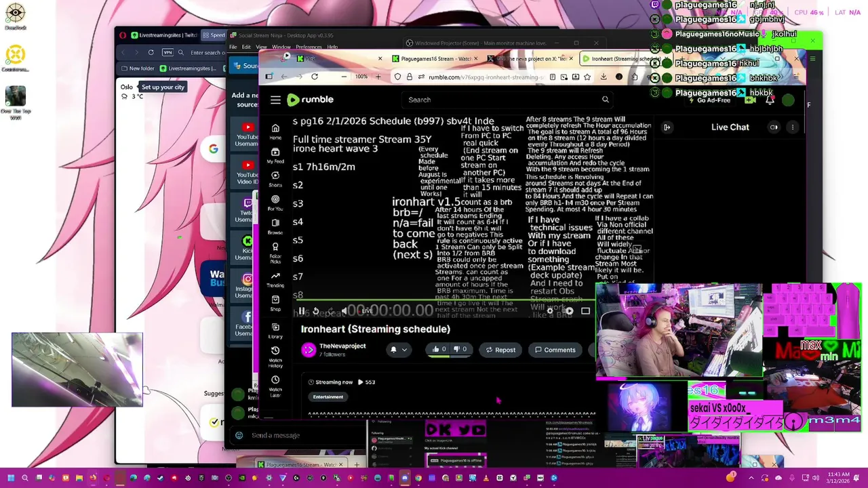868x488 pixels.
Task: Open the browser downloads arrow icon
Action: click(603, 77)
